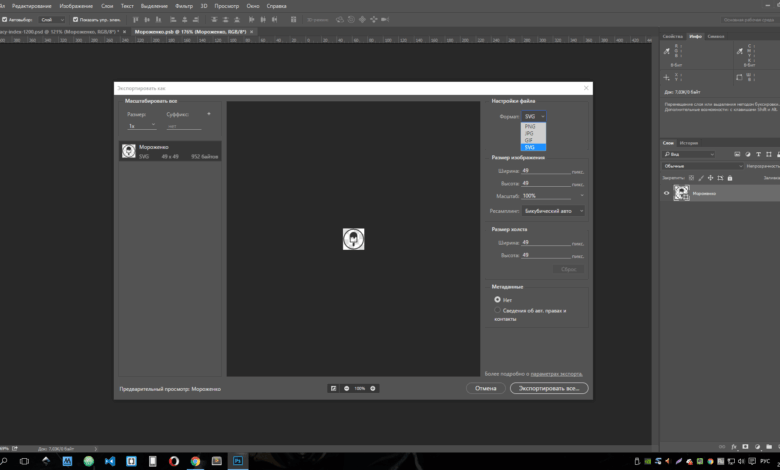
Task: Open the Фильтр menu
Action: click(184, 6)
